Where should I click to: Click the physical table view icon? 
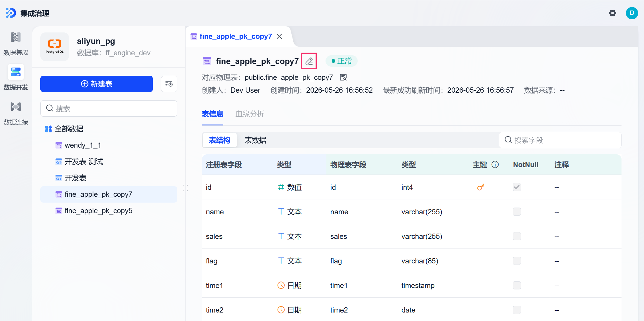[343, 77]
